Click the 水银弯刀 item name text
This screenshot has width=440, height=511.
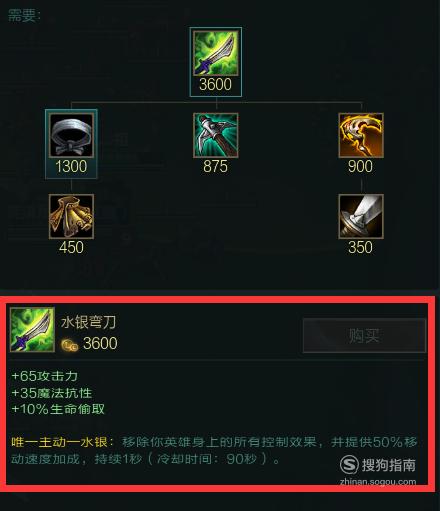tap(88, 322)
